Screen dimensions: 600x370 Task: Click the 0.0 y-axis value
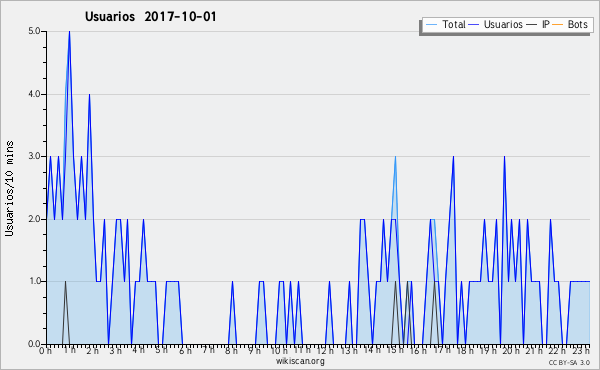(34, 344)
